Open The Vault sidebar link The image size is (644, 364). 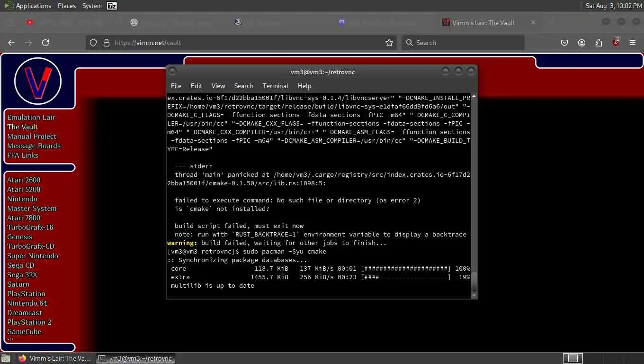(22, 127)
